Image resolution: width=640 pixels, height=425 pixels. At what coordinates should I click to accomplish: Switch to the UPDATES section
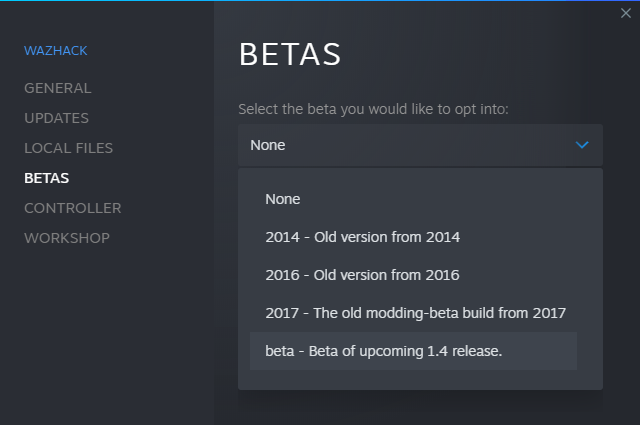tap(56, 118)
